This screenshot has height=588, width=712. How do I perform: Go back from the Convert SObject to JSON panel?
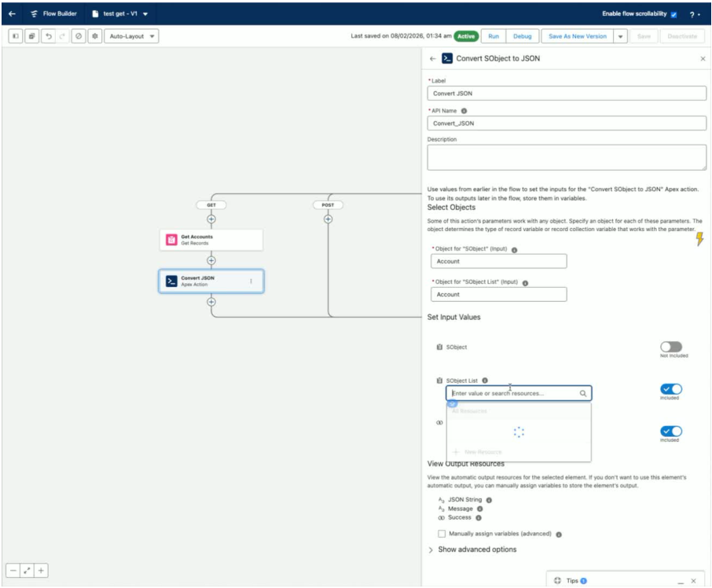coord(433,59)
